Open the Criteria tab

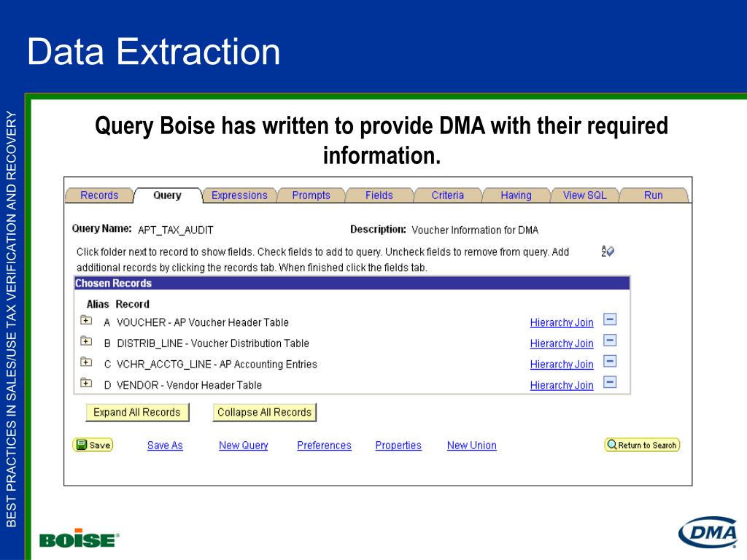pyautogui.click(x=447, y=195)
